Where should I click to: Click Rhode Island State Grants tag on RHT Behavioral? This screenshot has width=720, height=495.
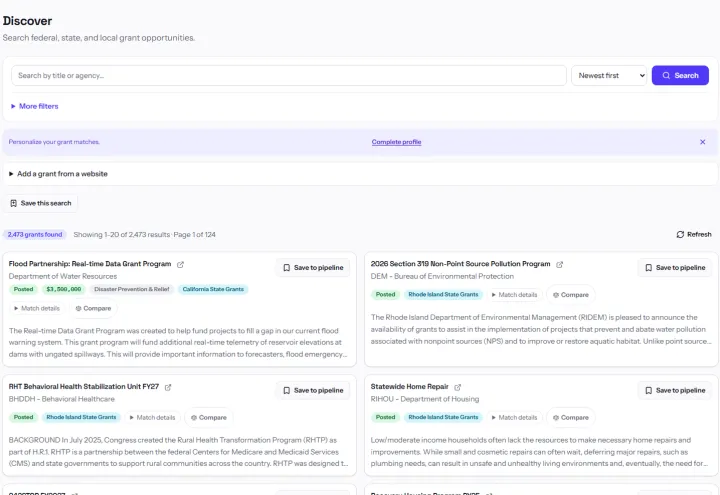81,417
